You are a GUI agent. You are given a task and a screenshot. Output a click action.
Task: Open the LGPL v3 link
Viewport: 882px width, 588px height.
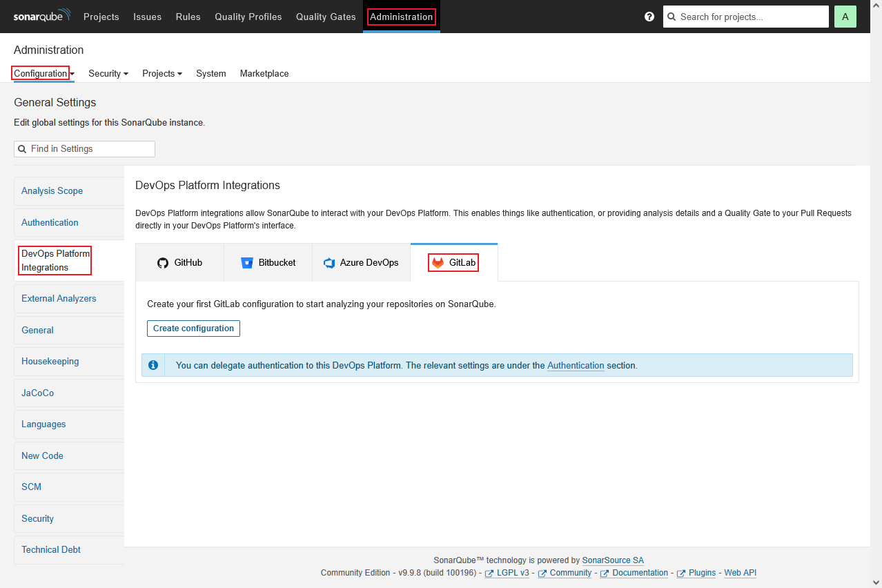(513, 573)
